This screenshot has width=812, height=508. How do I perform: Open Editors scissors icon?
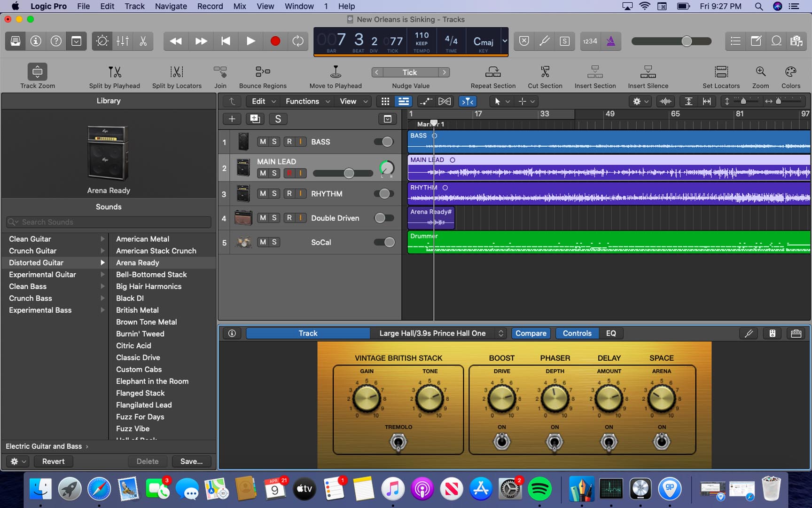[x=143, y=41]
